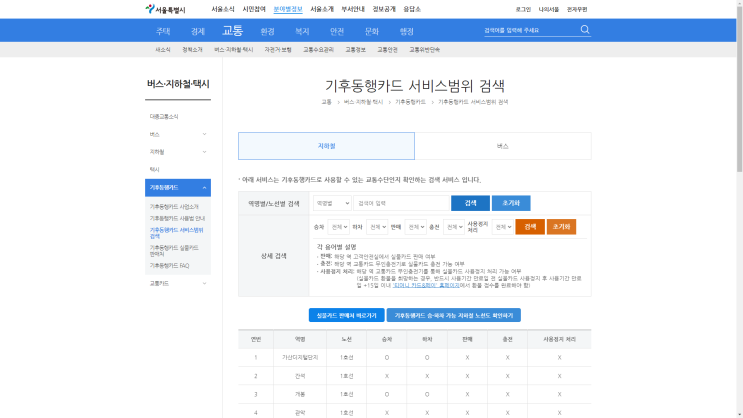Switch to the 버스 tab
This screenshot has height=418, width=743.
click(503, 146)
